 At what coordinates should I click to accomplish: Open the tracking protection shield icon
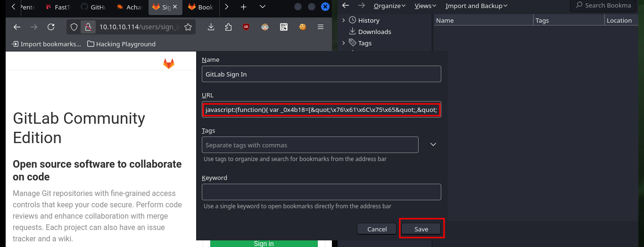coord(74,27)
